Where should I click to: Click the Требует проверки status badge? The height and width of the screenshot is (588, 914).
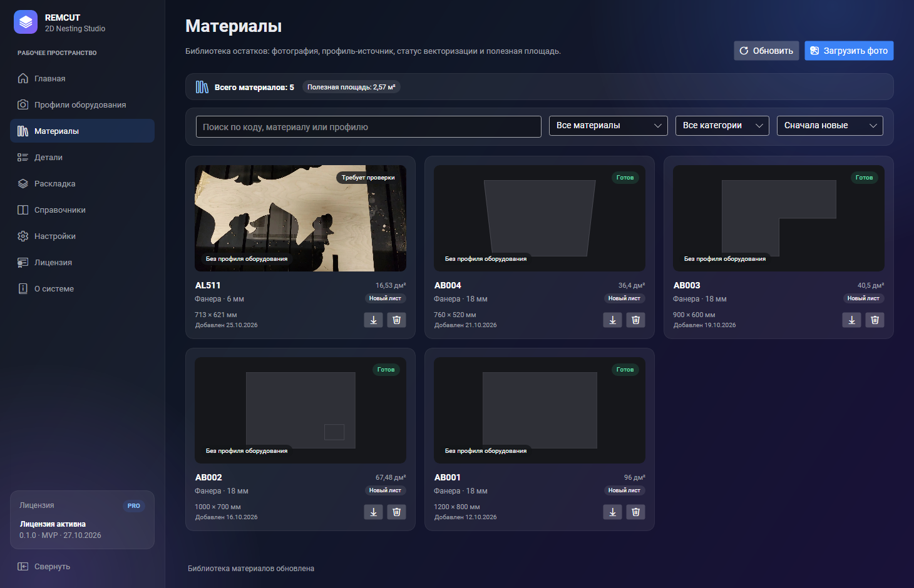pyautogui.click(x=368, y=178)
